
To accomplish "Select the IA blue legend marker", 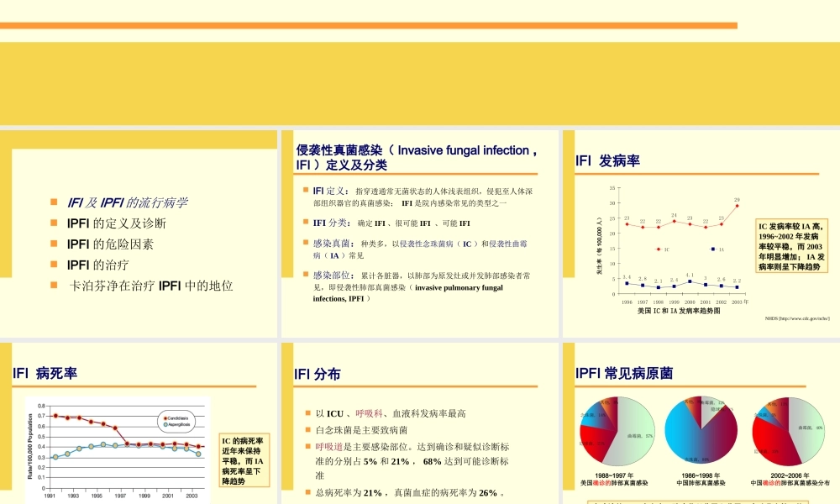I will tap(716, 249).
